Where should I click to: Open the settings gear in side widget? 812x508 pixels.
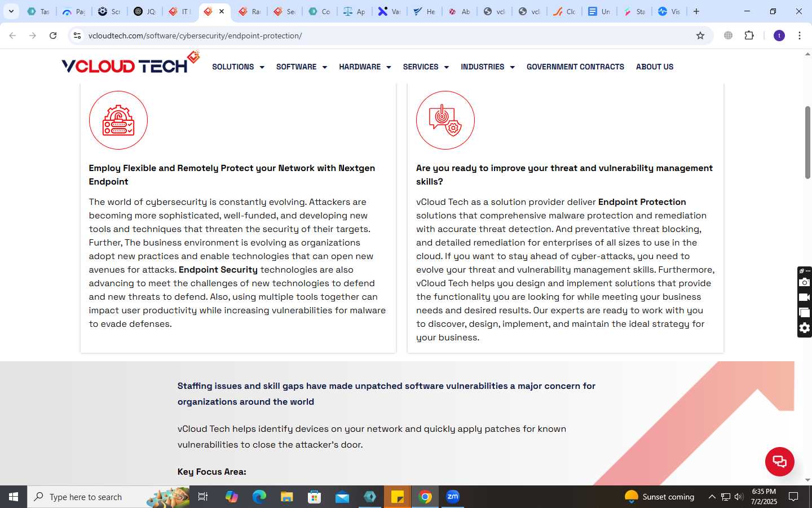tap(805, 328)
